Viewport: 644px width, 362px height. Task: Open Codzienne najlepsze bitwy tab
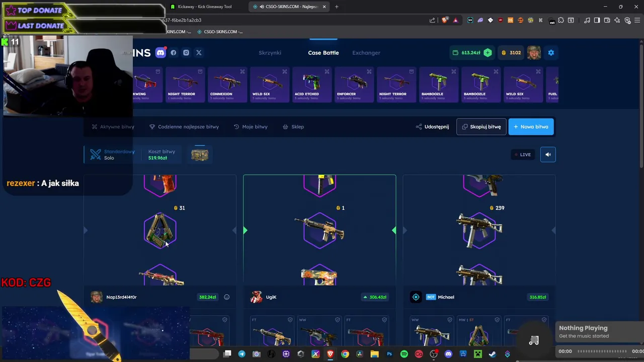[x=184, y=127]
